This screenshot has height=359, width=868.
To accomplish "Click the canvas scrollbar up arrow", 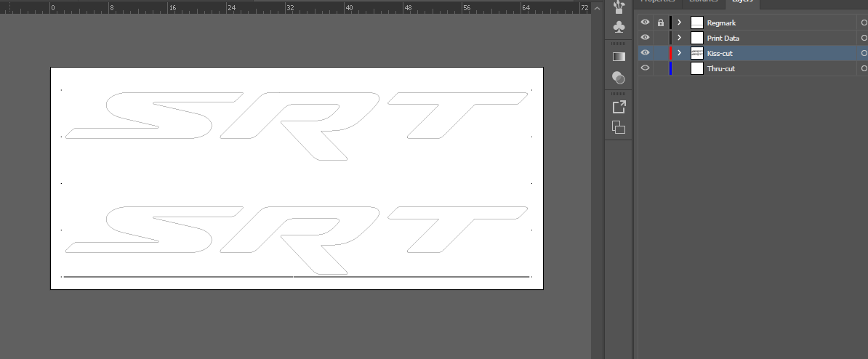I will (x=597, y=8).
